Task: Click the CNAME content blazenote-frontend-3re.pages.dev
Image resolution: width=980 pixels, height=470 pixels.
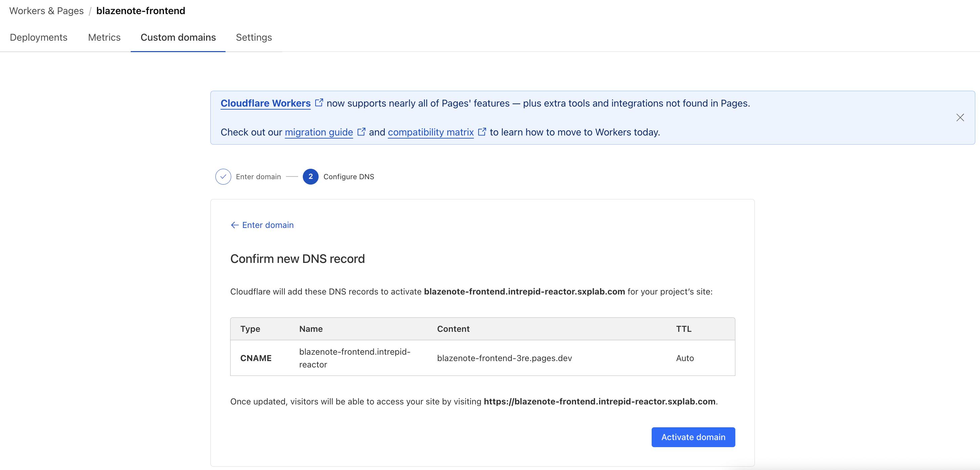Action: coord(504,358)
